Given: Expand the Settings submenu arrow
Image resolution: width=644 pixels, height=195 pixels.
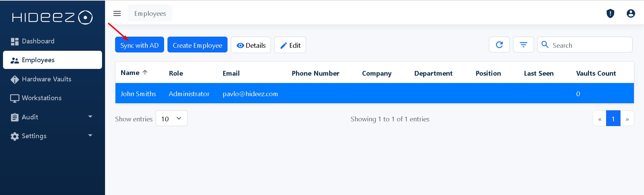Looking at the screenshot, I should (90, 135).
